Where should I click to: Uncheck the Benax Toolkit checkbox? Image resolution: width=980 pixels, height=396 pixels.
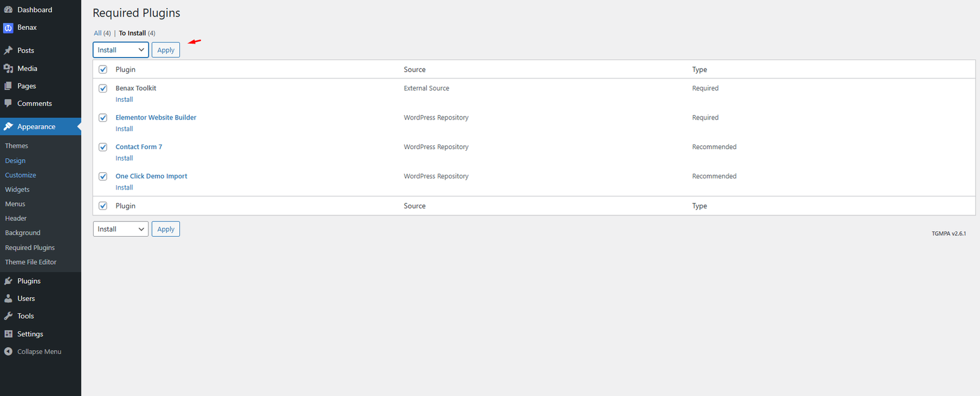[x=103, y=88]
